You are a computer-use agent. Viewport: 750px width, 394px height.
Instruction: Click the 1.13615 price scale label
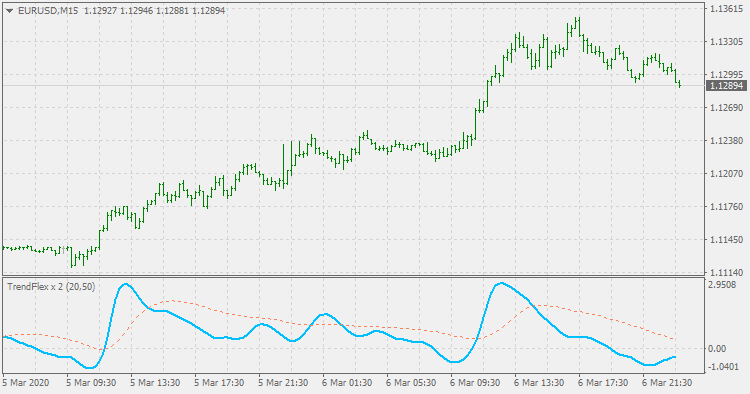coord(727,9)
